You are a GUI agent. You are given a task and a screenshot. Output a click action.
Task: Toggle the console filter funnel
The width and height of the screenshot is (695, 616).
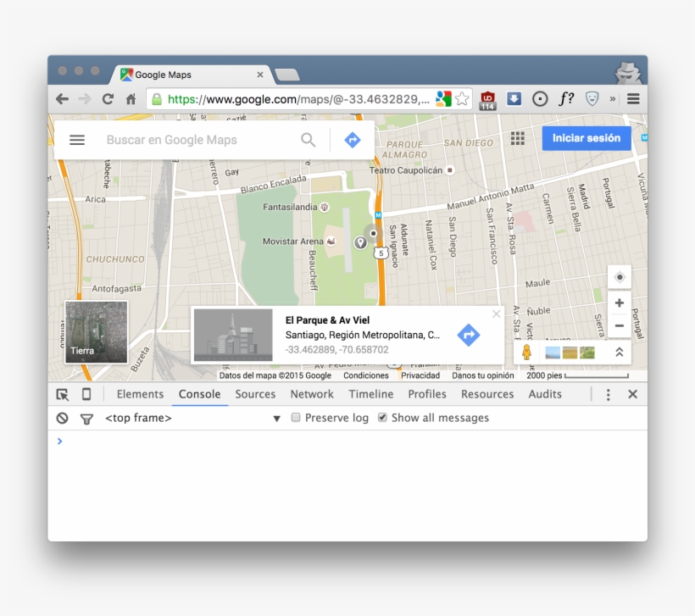pos(86,419)
